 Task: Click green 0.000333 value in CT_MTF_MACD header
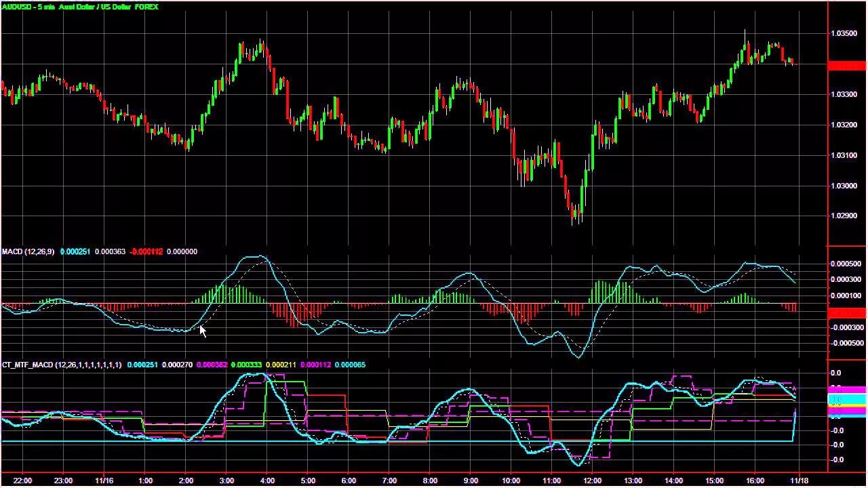pos(246,365)
